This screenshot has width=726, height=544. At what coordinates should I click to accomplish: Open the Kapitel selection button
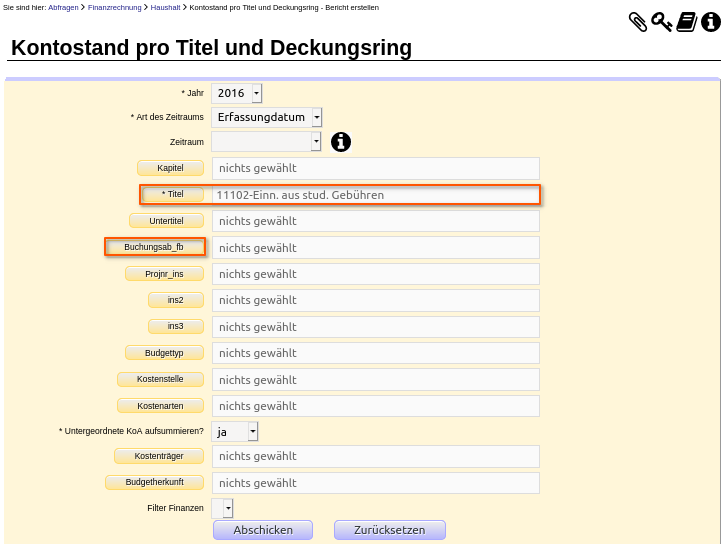tap(170, 168)
